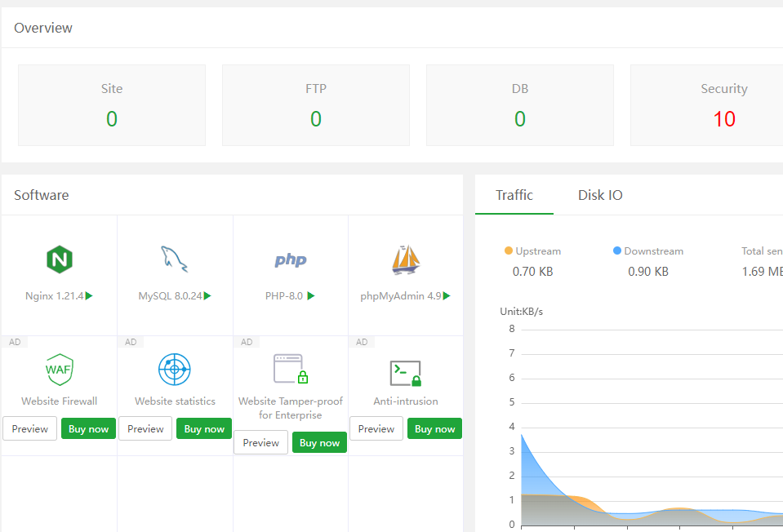Toggle Downstream series in chart legend
Screen dimensions: 783x532
(x=648, y=251)
